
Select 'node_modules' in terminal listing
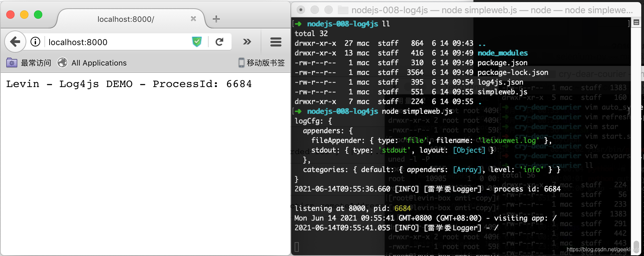[x=503, y=53]
